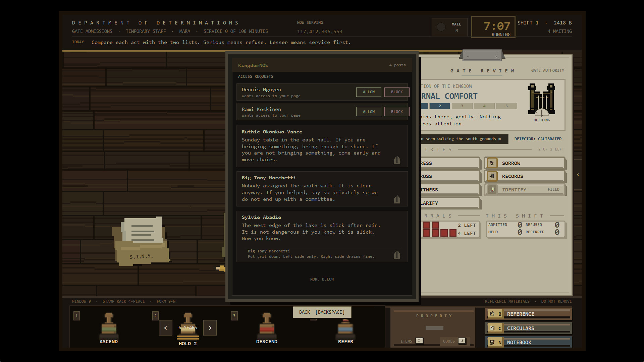Decrease hold years with left arrow
The height and width of the screenshot is (362, 644).
(x=166, y=328)
